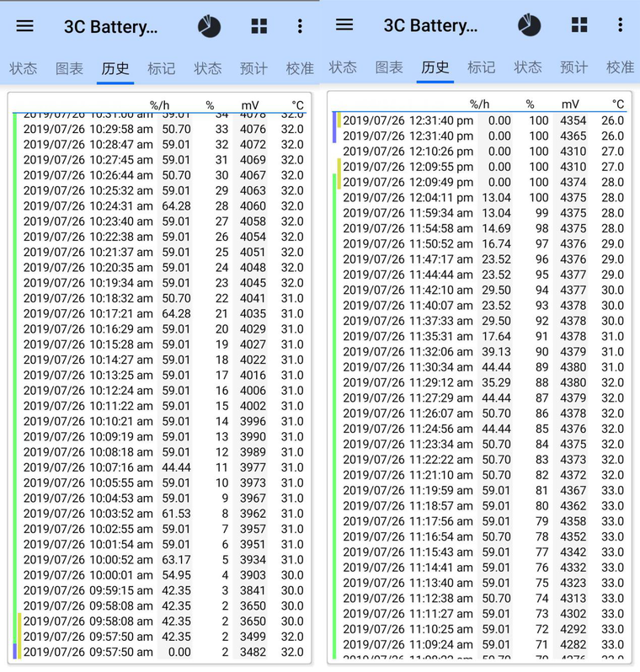The height and width of the screenshot is (672, 640).
Task: Tap the 10:00:01 am history entry
Action: coord(160,574)
